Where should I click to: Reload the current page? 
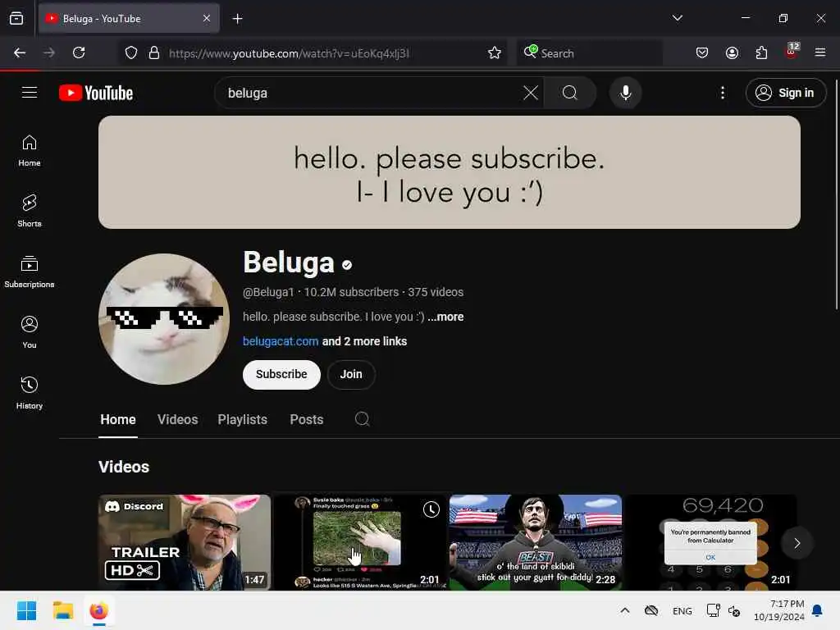pos(79,52)
